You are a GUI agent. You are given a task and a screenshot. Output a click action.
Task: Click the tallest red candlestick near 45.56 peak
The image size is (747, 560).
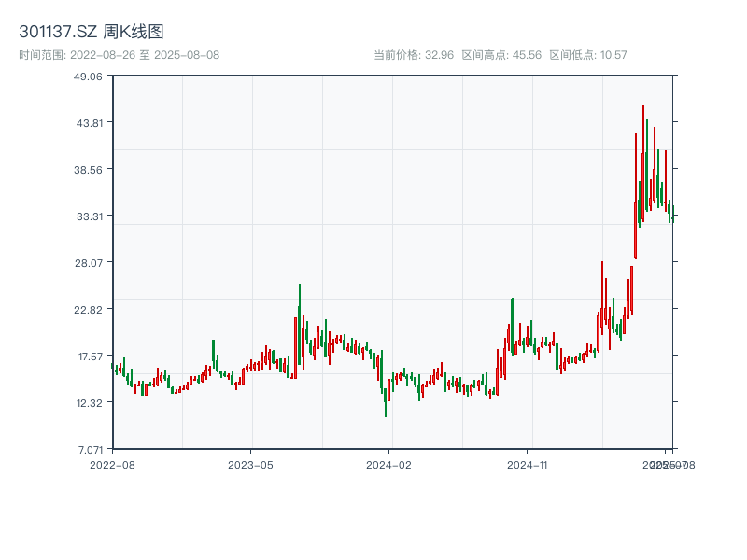643,164
